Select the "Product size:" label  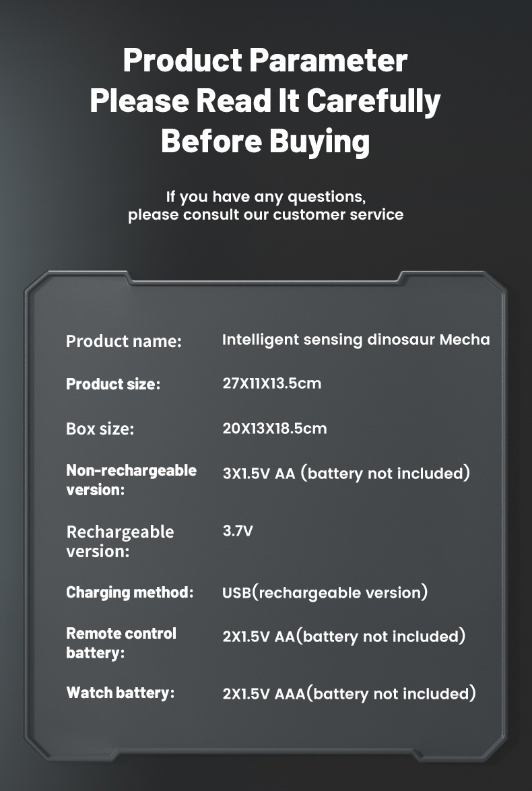pyautogui.click(x=113, y=385)
